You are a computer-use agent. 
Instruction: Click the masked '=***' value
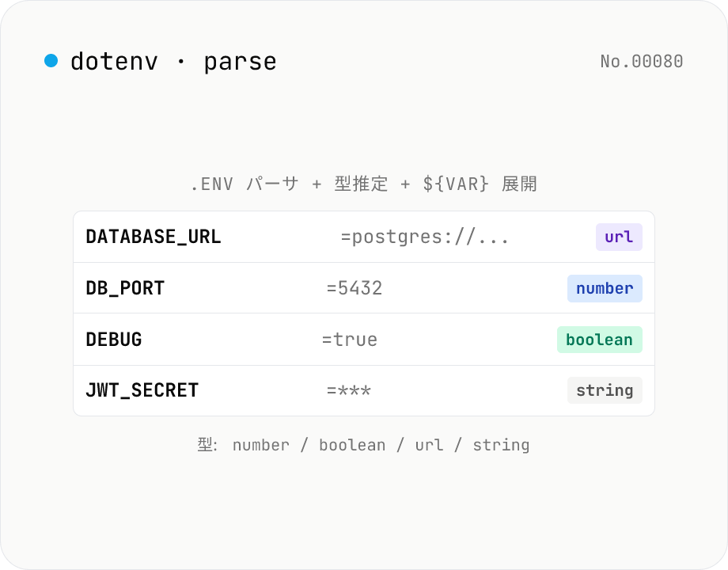349,390
